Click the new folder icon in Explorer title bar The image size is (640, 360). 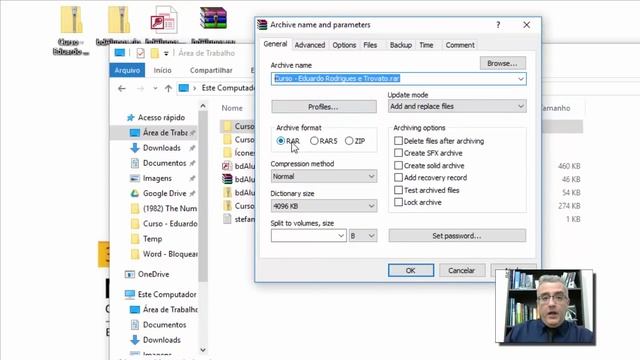(155, 53)
